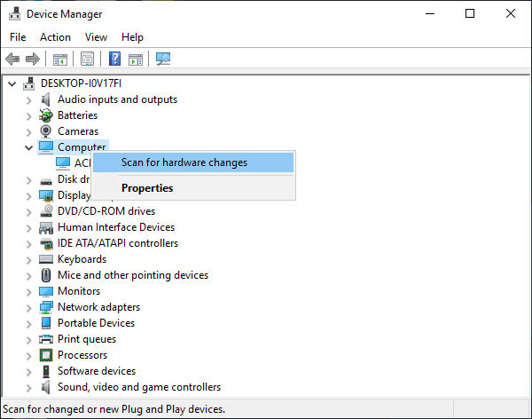The image size is (532, 419).
Task: Click the Back arrow toolbar icon
Action: (x=12, y=59)
